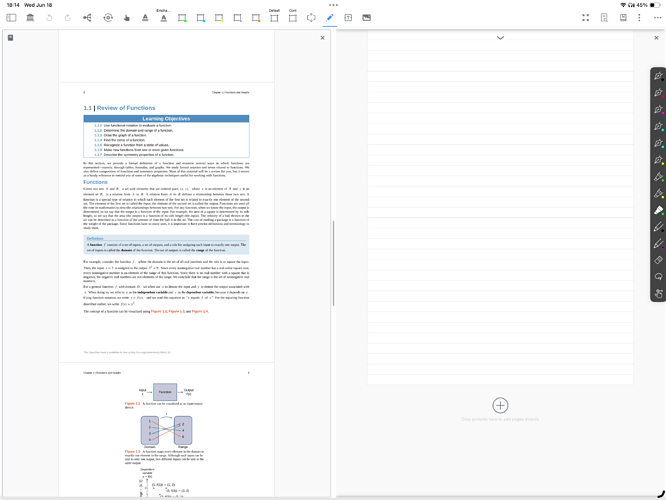Select the Empha... text highlight tool

click(x=164, y=16)
